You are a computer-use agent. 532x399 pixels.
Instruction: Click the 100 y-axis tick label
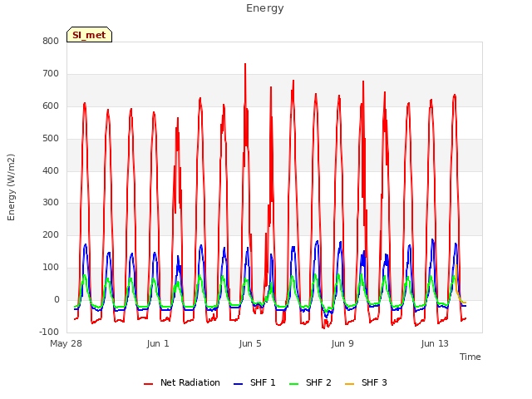(51, 268)
